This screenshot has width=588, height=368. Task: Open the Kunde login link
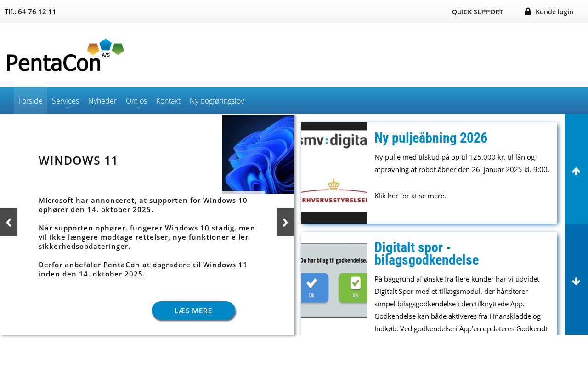pyautogui.click(x=554, y=12)
